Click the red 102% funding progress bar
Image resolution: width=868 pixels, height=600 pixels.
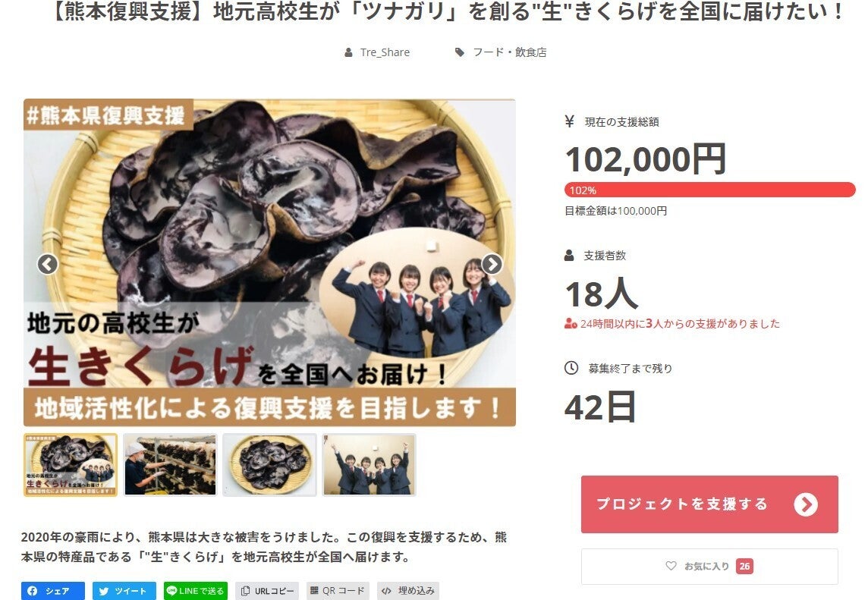tap(709, 190)
